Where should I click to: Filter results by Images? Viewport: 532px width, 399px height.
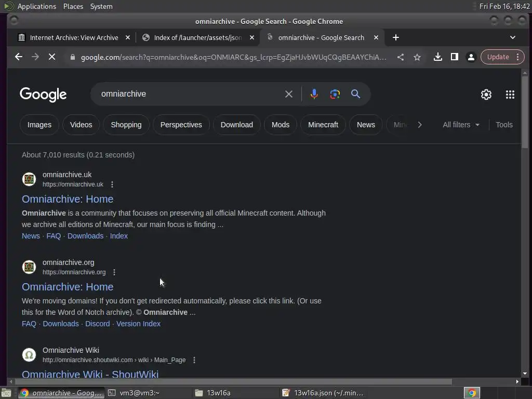[39, 125]
